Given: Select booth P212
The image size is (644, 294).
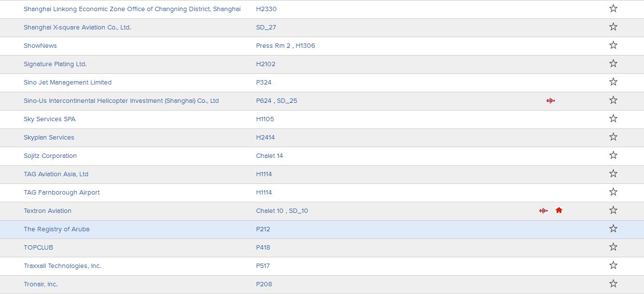Looking at the screenshot, I should tap(263, 229).
